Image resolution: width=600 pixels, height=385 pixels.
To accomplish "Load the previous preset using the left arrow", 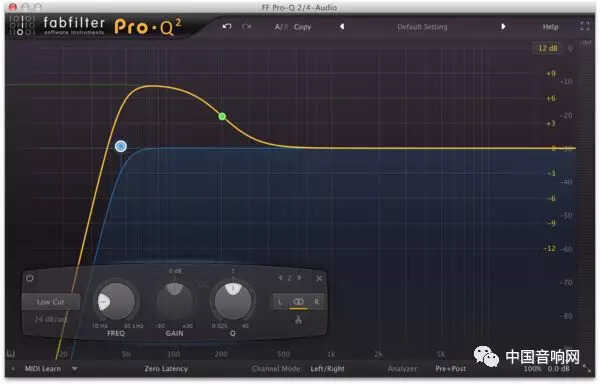I will point(342,26).
